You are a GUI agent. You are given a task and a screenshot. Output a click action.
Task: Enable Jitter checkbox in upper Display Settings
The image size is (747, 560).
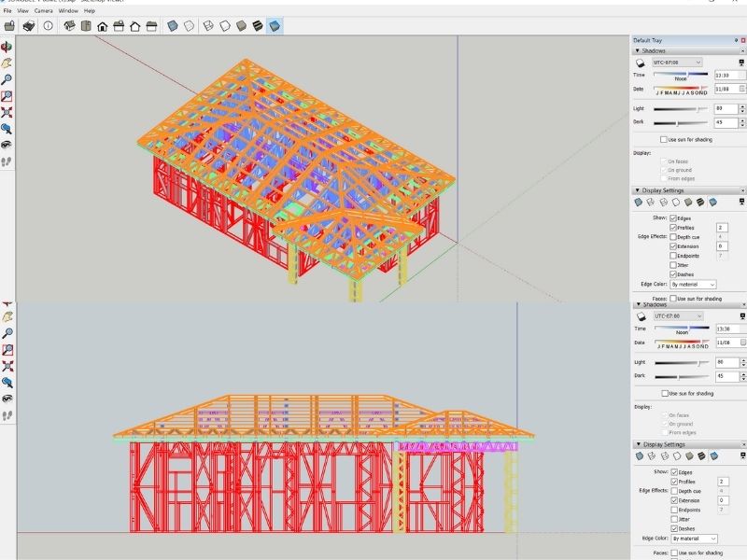point(674,265)
